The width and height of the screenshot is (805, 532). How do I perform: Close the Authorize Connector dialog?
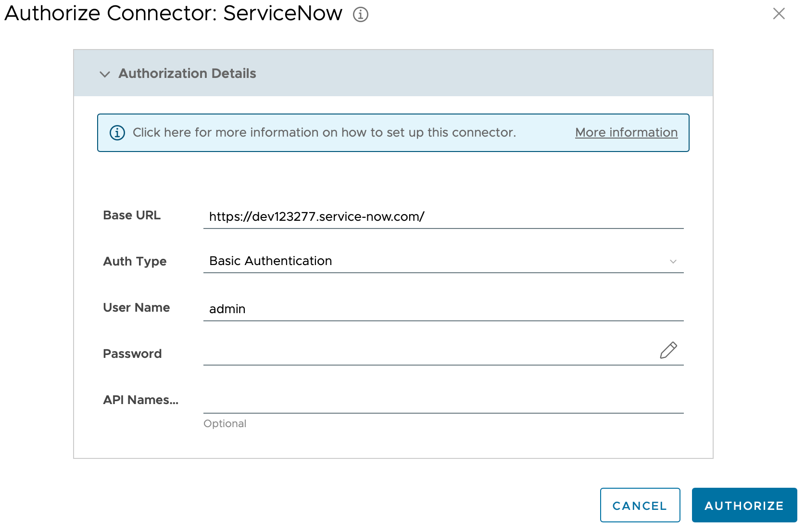(779, 13)
